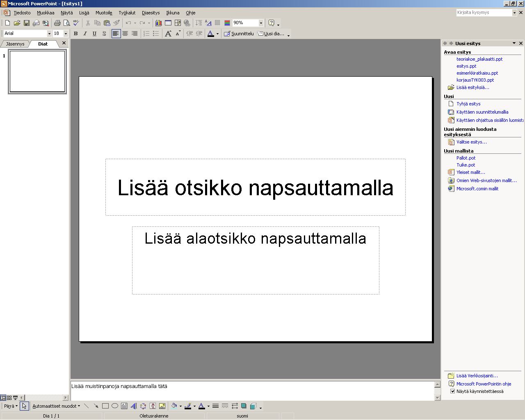Viewport: 525px width, 420px height.
Task: Click the Suunnittelu design button
Action: click(x=239, y=34)
